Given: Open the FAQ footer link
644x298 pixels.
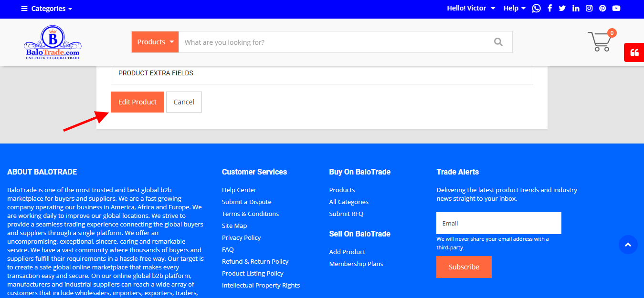Looking at the screenshot, I should [228, 249].
